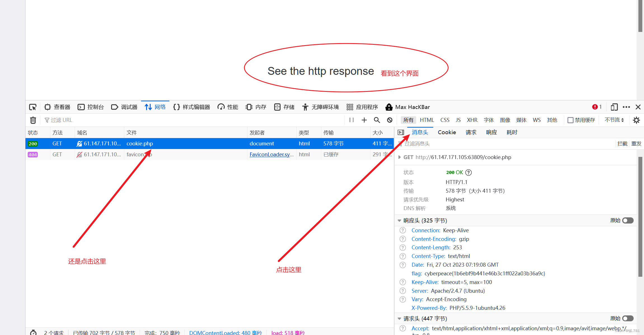Viewport: 644px width, 335px height.
Task: Enable the 禁用缓存 checkbox
Action: coord(570,120)
